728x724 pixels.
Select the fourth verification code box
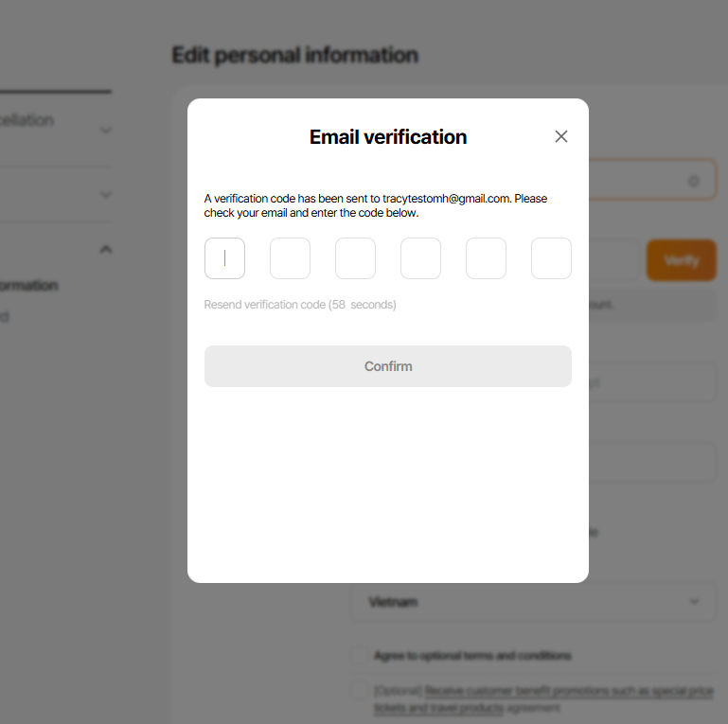(x=420, y=258)
